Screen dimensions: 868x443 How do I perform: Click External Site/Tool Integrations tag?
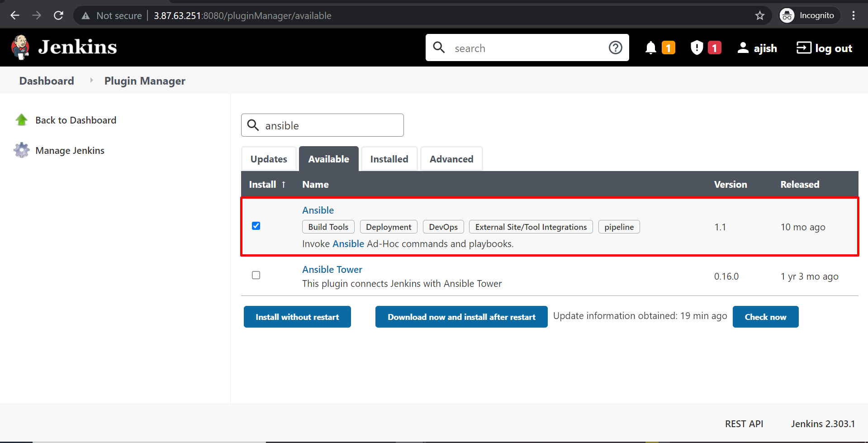coord(531,227)
